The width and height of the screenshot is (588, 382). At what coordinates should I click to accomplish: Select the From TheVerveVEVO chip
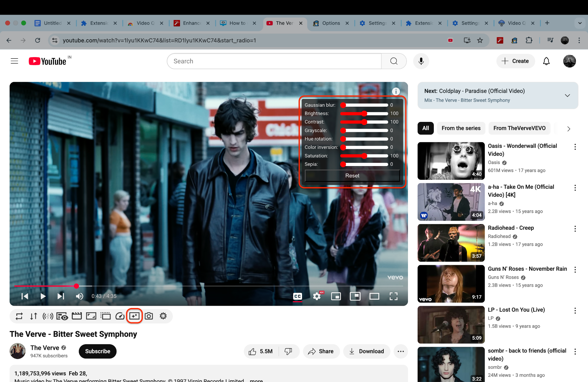[x=519, y=128]
